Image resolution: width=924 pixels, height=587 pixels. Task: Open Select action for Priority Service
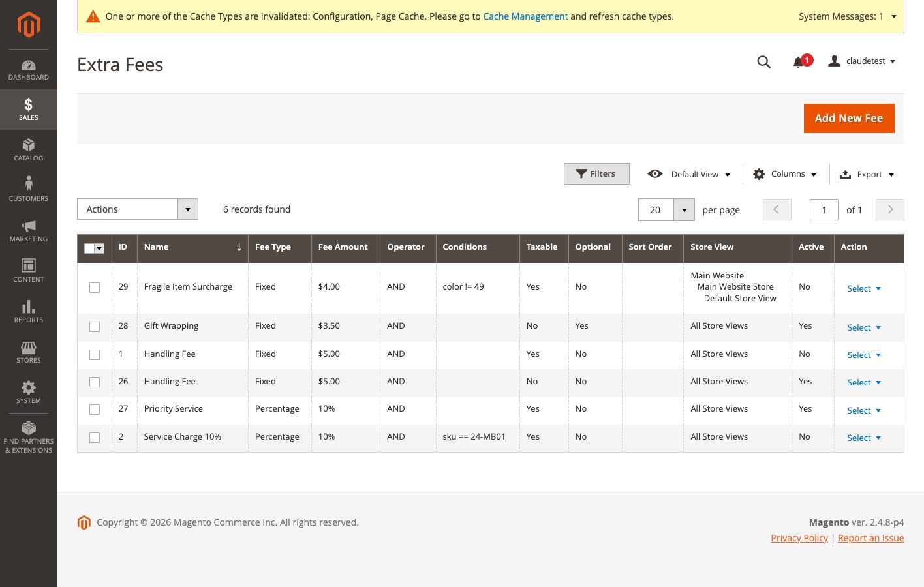coord(864,410)
